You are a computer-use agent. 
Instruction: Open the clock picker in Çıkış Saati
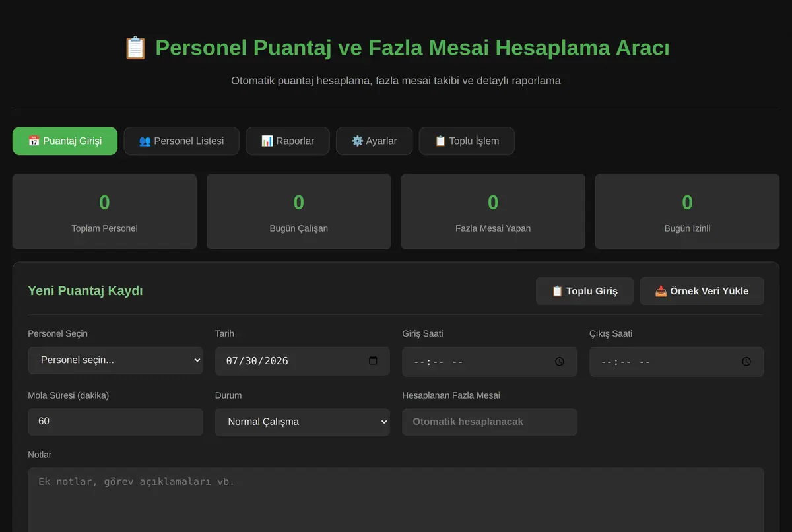point(746,362)
